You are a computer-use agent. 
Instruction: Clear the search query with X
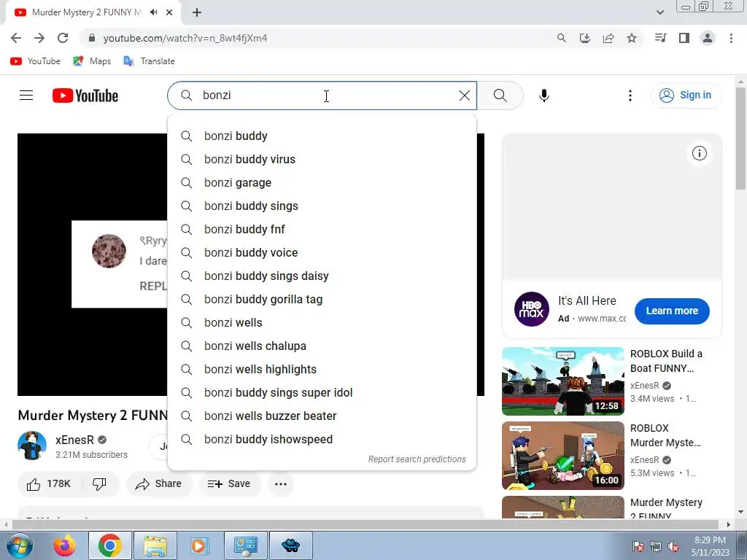point(465,96)
